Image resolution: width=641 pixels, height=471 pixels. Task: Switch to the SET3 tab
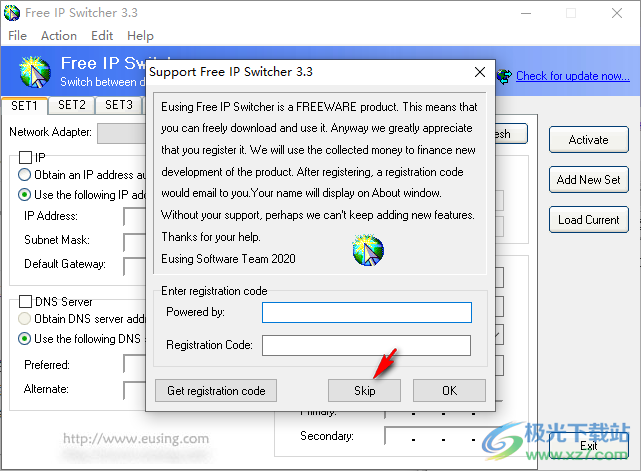tap(119, 105)
